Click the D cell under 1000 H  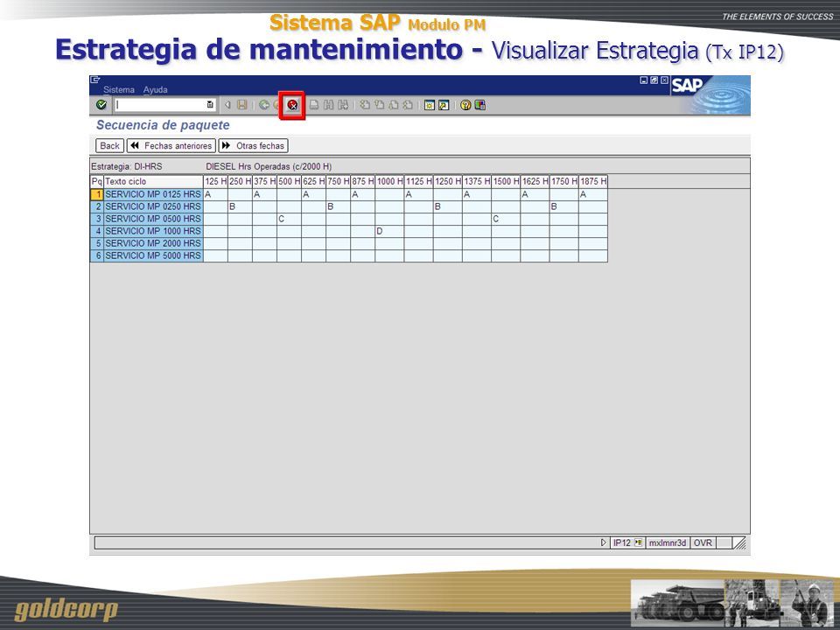click(389, 231)
